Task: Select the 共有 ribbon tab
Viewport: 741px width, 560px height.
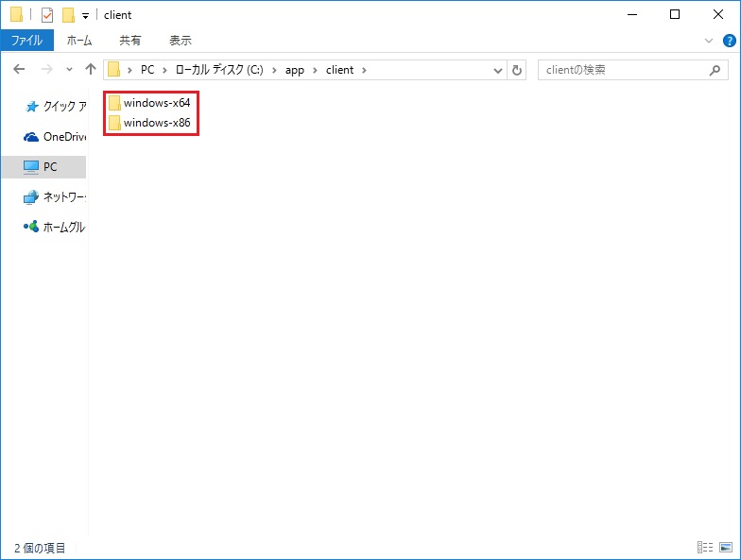Action: [x=130, y=41]
